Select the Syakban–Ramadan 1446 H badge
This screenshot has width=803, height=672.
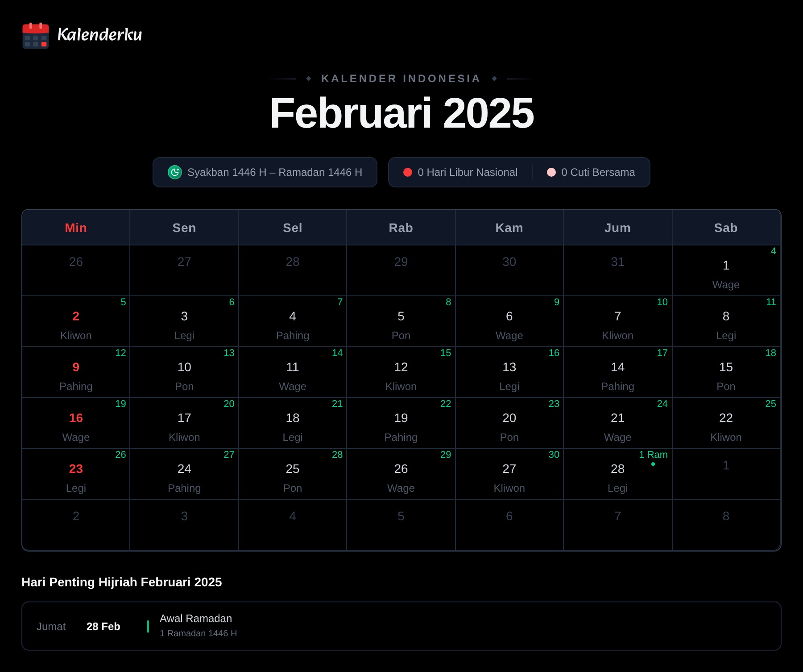(x=265, y=172)
